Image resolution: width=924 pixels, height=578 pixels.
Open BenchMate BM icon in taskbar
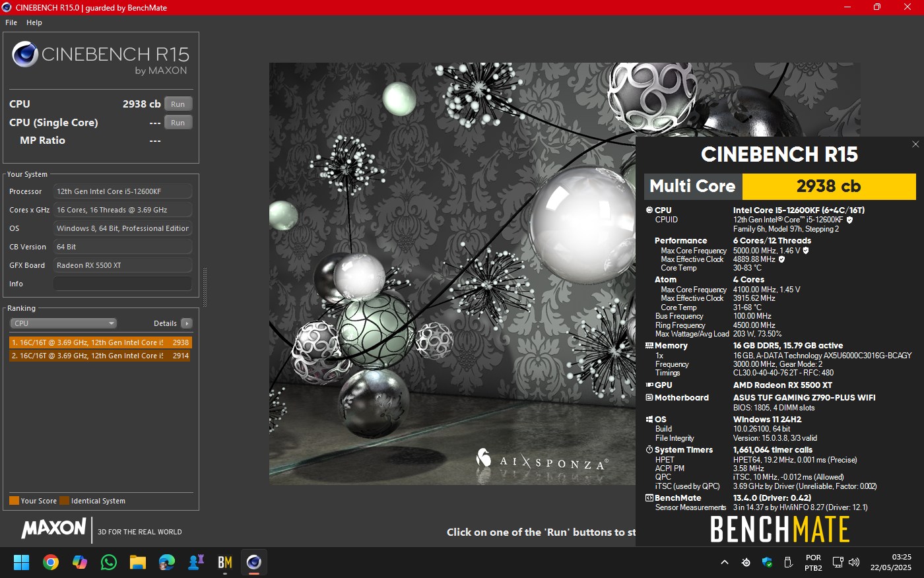[225, 562]
